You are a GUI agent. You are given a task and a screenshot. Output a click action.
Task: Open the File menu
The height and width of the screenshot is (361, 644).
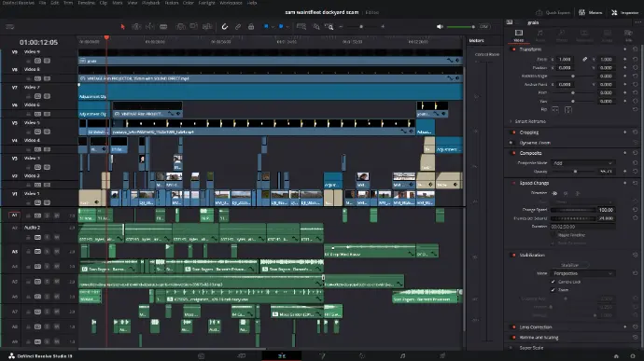tap(42, 3)
